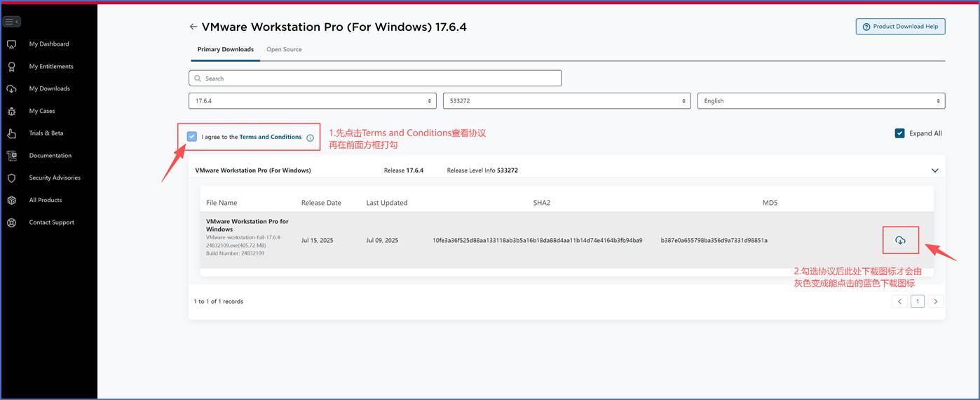Image resolution: width=980 pixels, height=400 pixels.
Task: Click the My Downloads cloud icon
Action: point(11,89)
